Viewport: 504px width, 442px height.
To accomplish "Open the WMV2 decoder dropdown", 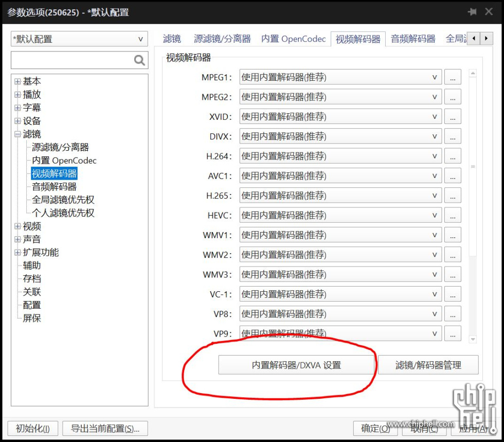I will [x=340, y=255].
